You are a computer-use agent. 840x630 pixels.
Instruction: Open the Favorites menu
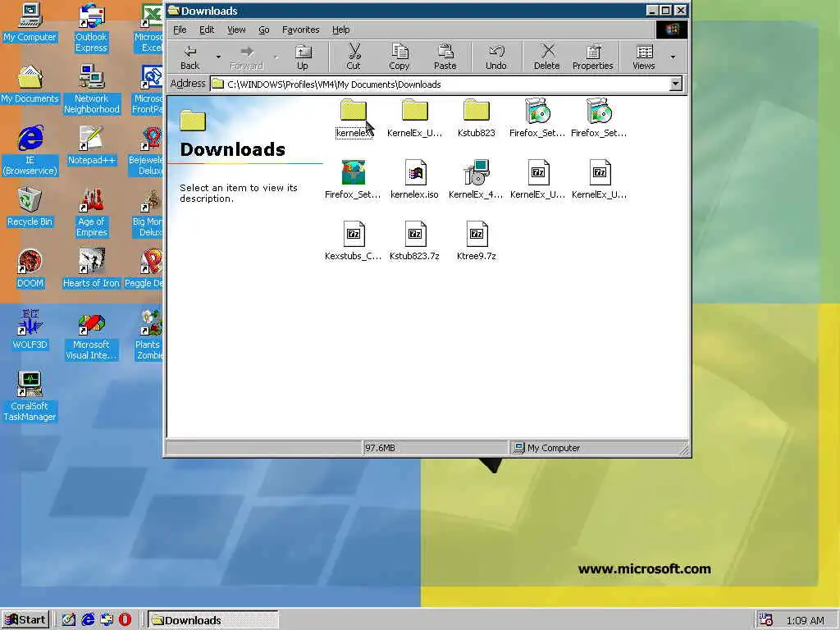(x=300, y=30)
